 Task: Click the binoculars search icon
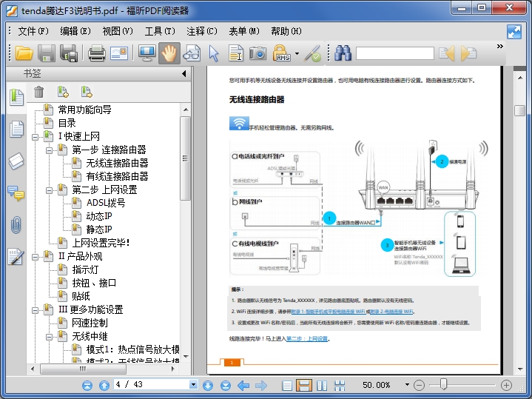[343, 53]
